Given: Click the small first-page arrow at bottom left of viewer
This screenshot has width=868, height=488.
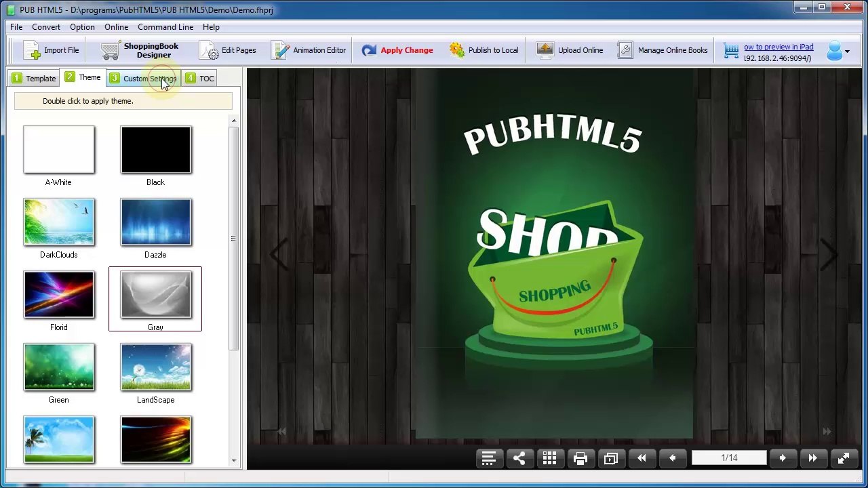Looking at the screenshot, I should (x=281, y=432).
